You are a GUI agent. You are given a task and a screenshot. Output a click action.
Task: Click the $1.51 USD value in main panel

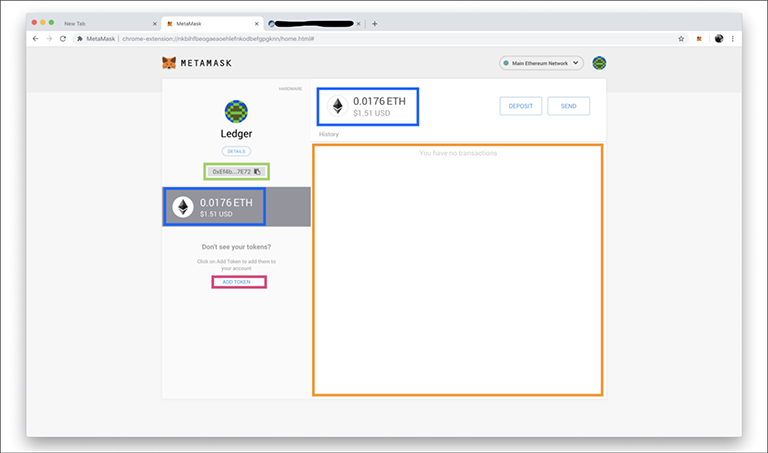[372, 113]
